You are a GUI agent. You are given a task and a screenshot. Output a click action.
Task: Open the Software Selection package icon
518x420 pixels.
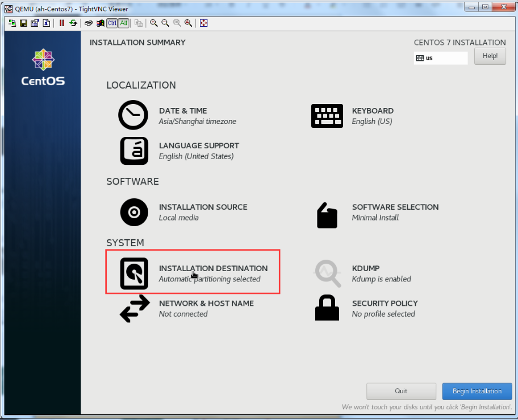point(327,215)
